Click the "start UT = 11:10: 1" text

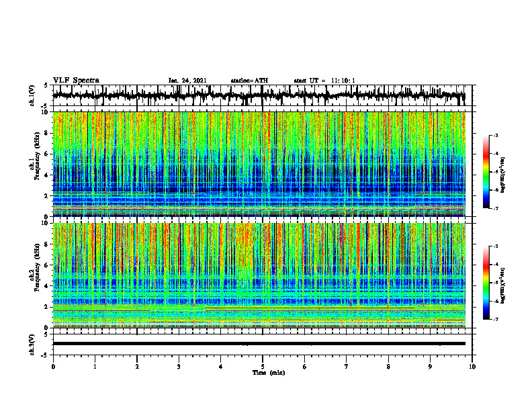point(324,81)
